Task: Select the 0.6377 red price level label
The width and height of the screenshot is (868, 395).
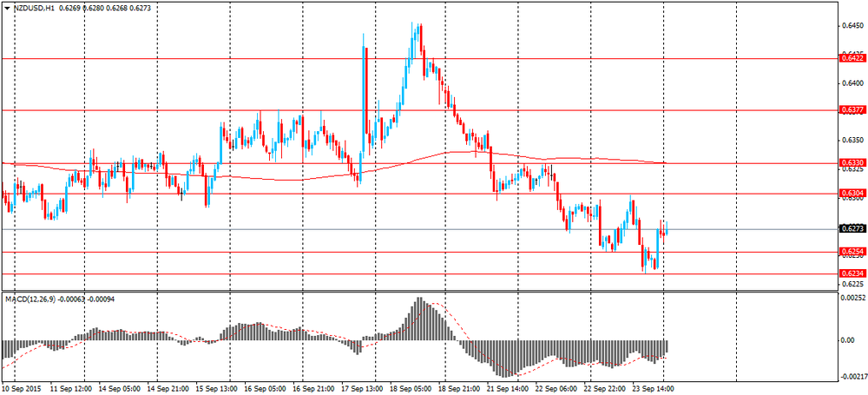Action: point(851,110)
